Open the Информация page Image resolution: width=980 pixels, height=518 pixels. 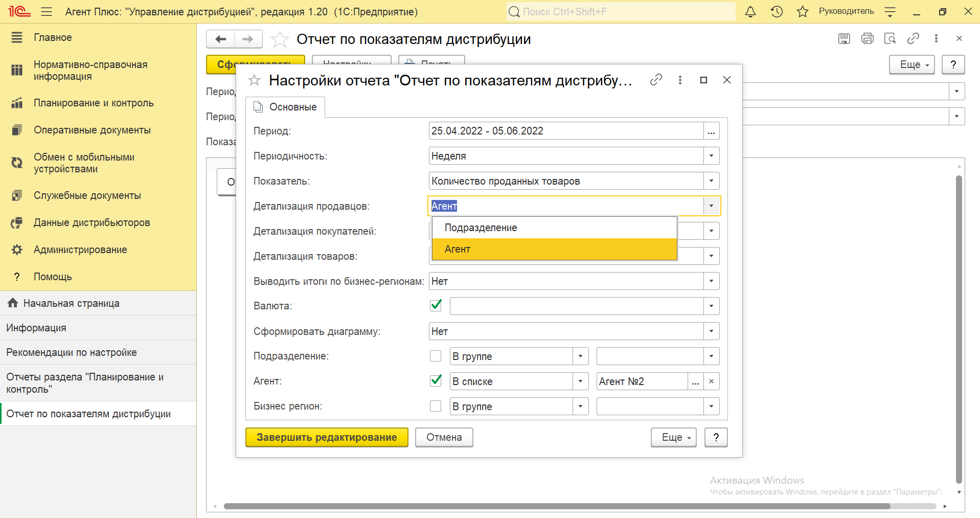tap(98, 328)
